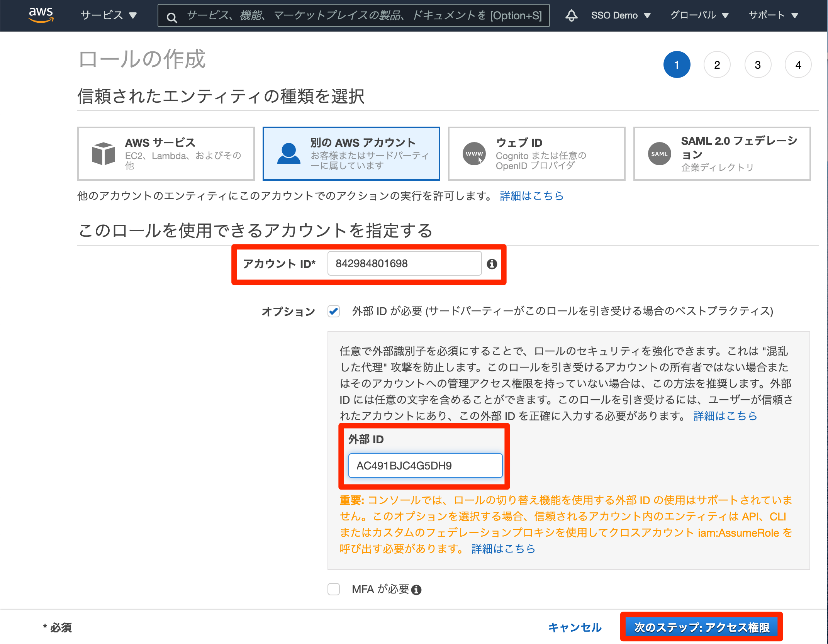
Task: Open 詳細はこちら link in orange warning
Action: [503, 549]
